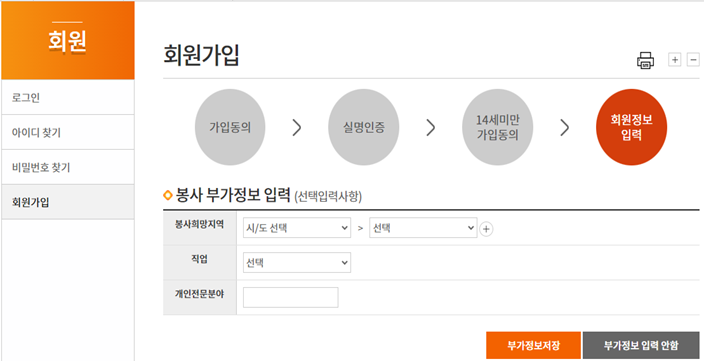Screen dimensions: 704x361
Task: Open the 직업 선택 dropdown
Action: click(297, 263)
